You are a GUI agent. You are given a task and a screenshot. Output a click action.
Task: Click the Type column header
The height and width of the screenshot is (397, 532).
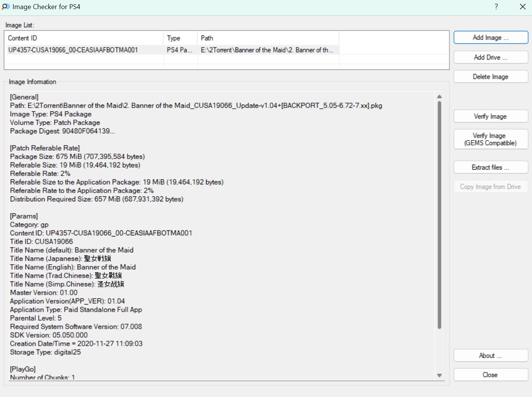[x=180, y=38]
